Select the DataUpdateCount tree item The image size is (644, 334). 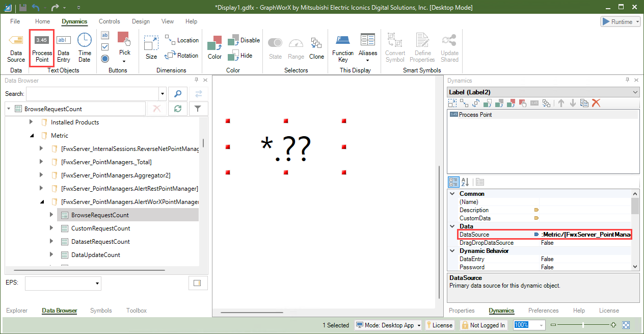pos(96,255)
